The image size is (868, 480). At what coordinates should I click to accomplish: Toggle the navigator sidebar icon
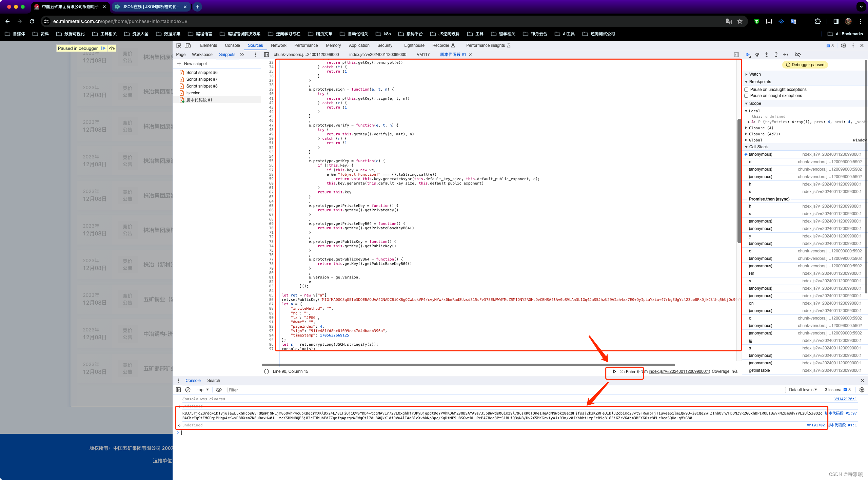point(267,55)
